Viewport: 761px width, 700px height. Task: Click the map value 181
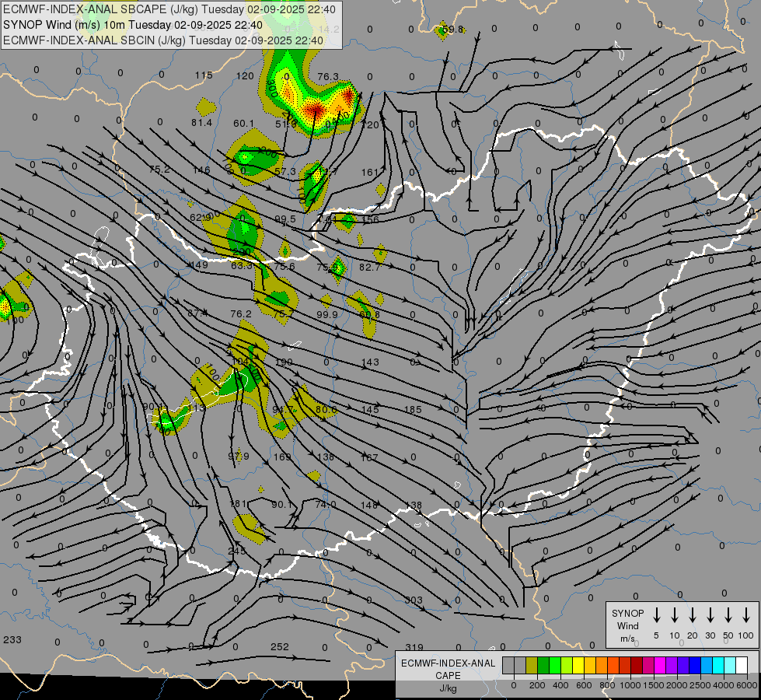pos(239,504)
